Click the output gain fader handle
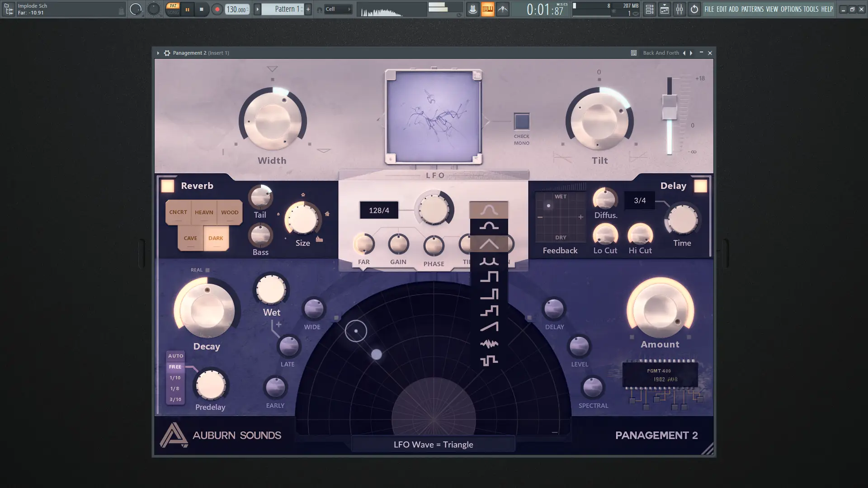 click(x=670, y=107)
